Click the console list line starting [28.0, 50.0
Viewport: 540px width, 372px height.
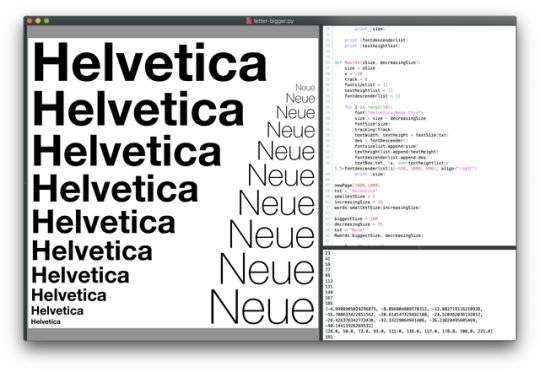tap(409, 331)
